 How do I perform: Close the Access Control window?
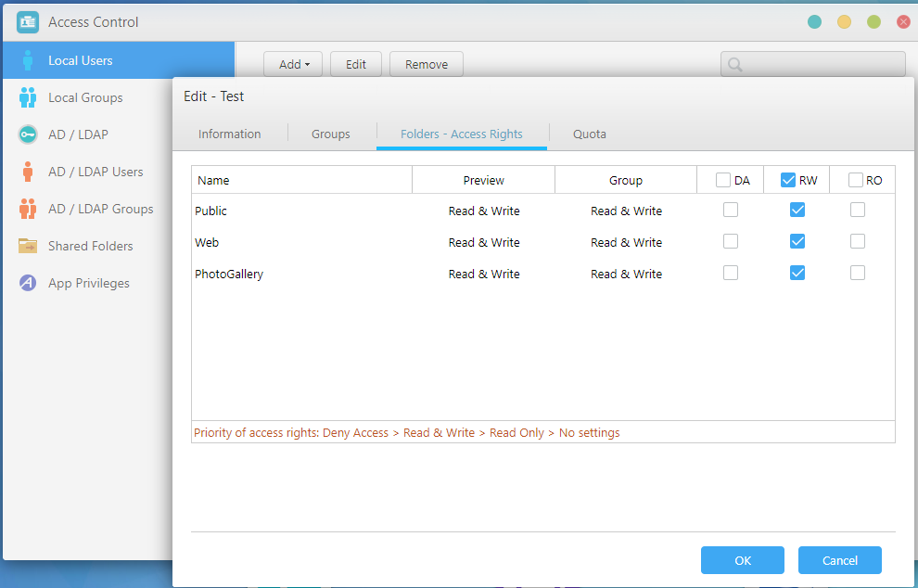903,22
